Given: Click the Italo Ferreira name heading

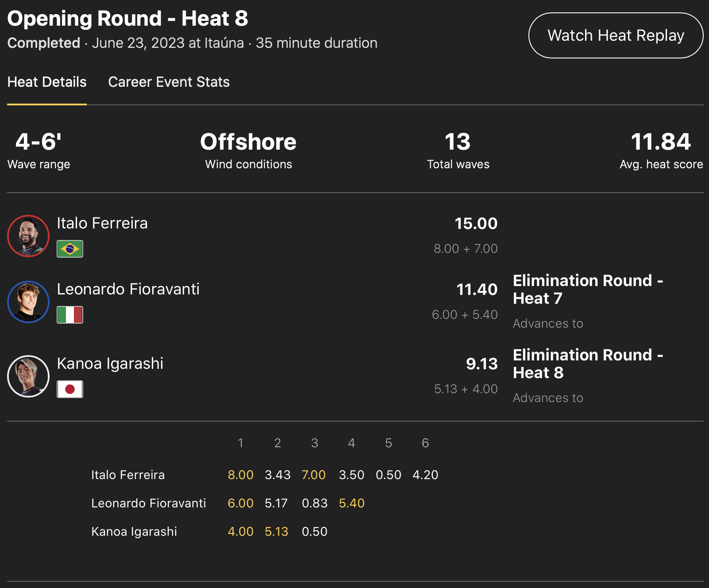Looking at the screenshot, I should tap(102, 223).
